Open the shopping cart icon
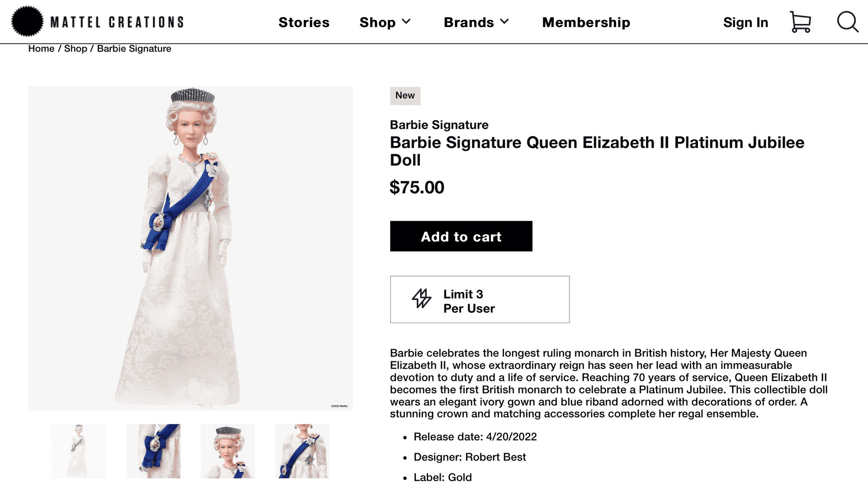 point(800,22)
